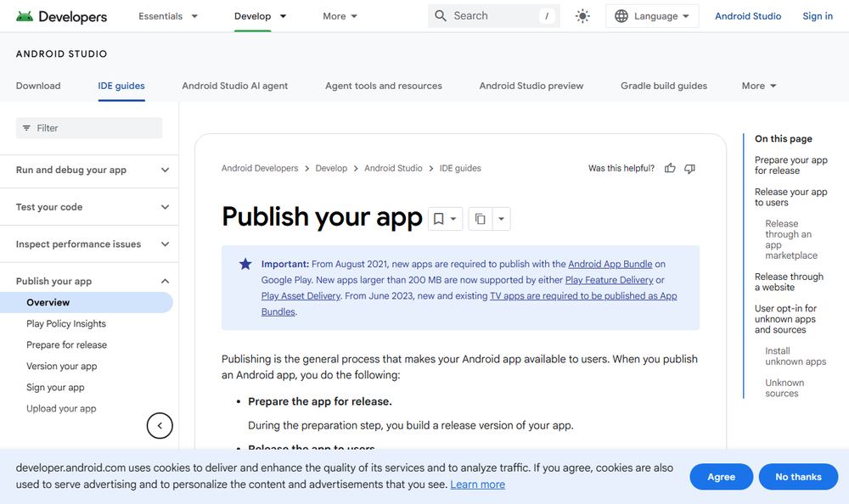Jump to Release through an app marketplace
849x504 pixels.
click(x=791, y=239)
